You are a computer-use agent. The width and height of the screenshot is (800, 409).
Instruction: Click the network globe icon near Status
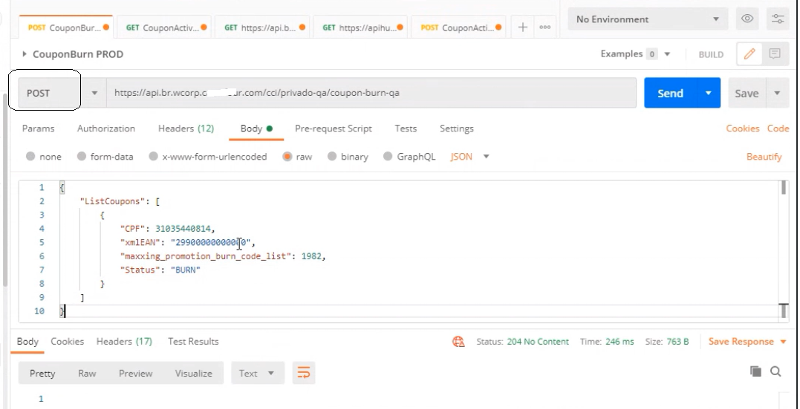click(458, 342)
